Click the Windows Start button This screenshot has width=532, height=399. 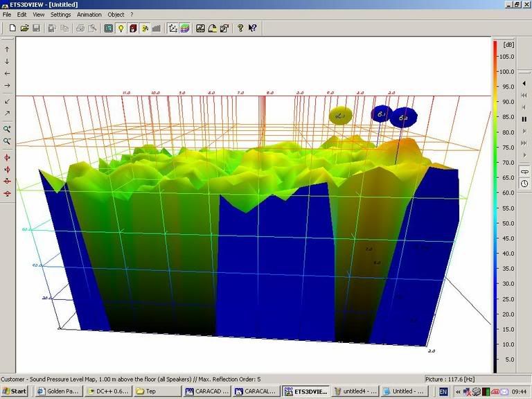[15, 391]
